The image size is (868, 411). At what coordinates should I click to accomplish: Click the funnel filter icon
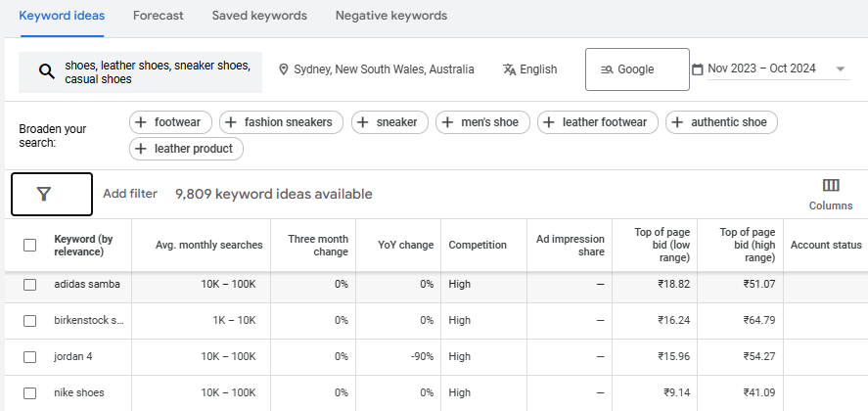(x=43, y=194)
